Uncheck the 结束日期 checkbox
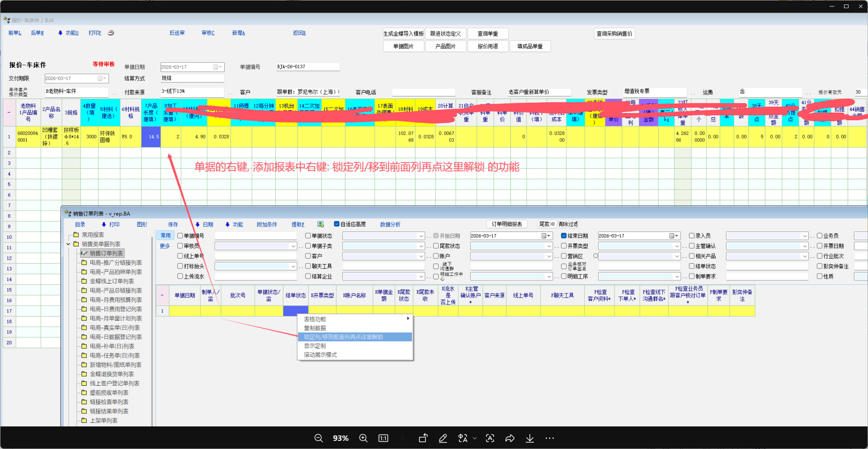 (564, 236)
